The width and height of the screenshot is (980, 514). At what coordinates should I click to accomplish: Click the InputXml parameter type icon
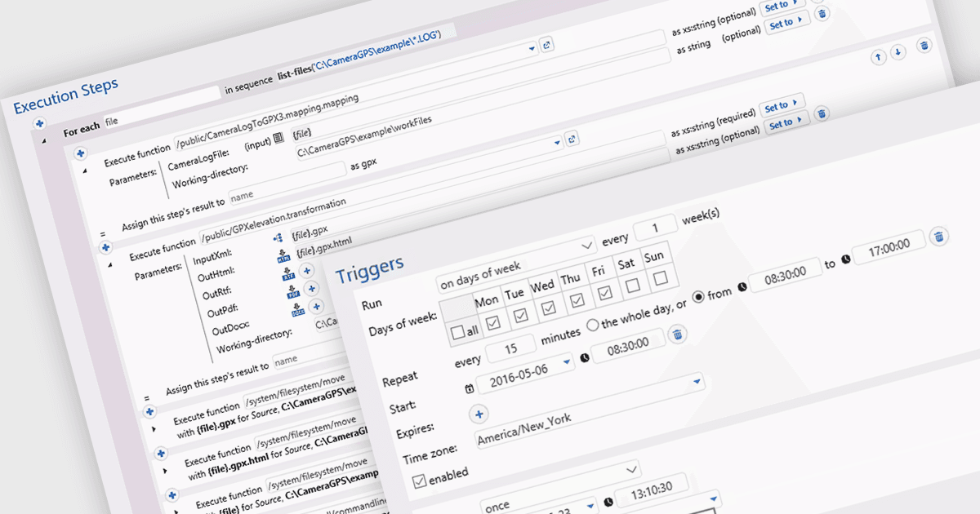pyautogui.click(x=279, y=238)
